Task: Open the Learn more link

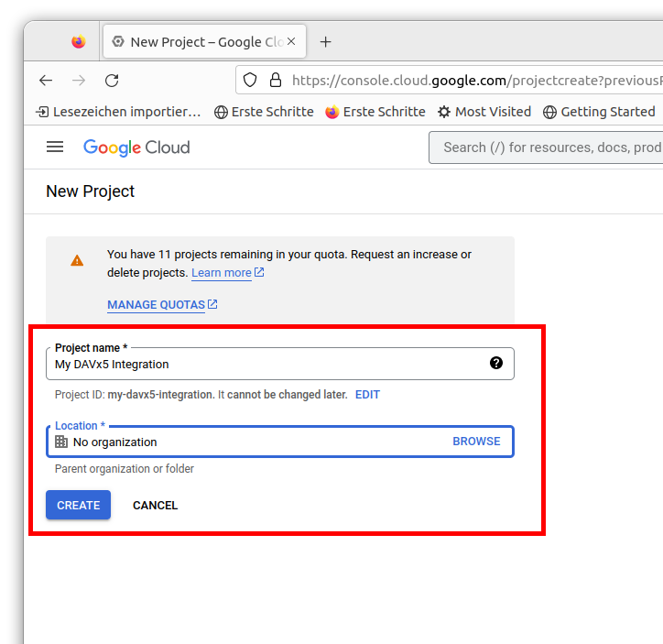Action: pos(222,273)
